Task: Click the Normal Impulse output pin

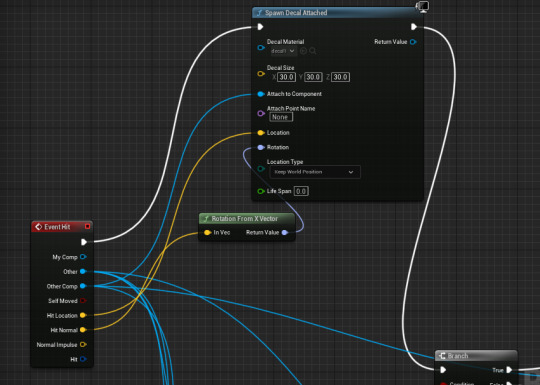Action: tap(83, 344)
